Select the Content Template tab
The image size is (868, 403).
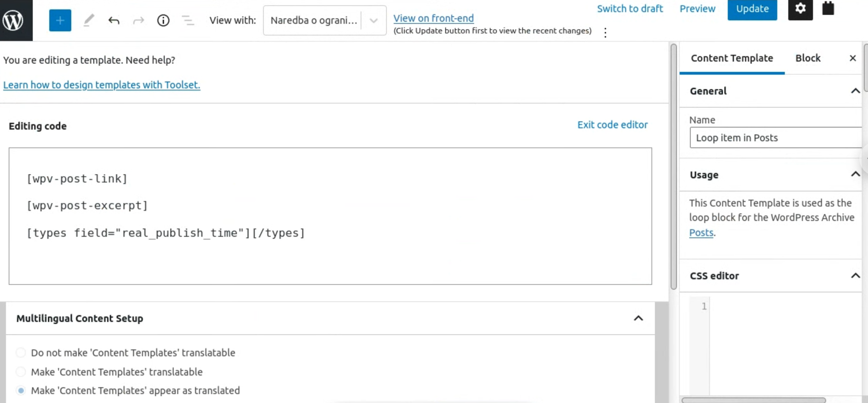tap(732, 58)
